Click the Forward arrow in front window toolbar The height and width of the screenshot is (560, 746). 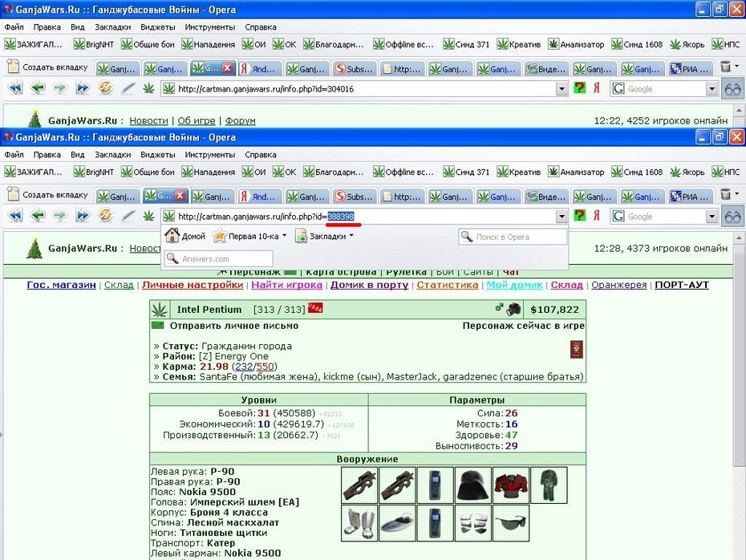pos(59,216)
